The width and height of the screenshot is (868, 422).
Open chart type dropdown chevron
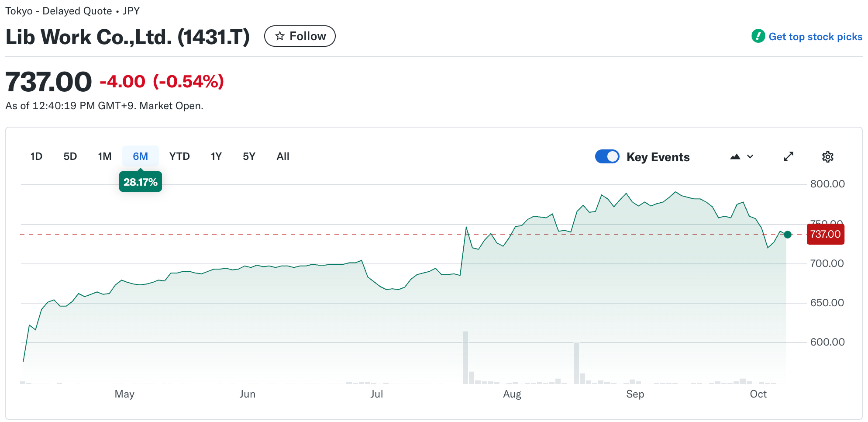click(750, 157)
